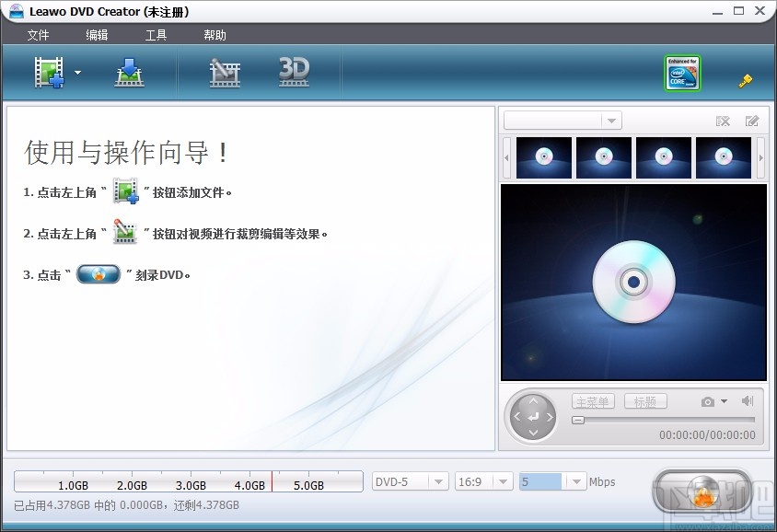Screen dimensions: 777x532
Task: Click the import download toolbar icon
Action: [x=129, y=73]
